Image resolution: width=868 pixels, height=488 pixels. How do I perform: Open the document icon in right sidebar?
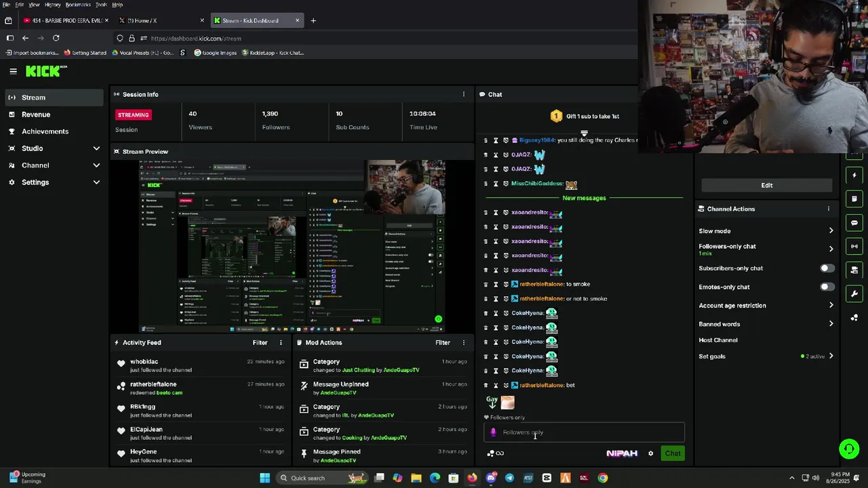point(854,199)
